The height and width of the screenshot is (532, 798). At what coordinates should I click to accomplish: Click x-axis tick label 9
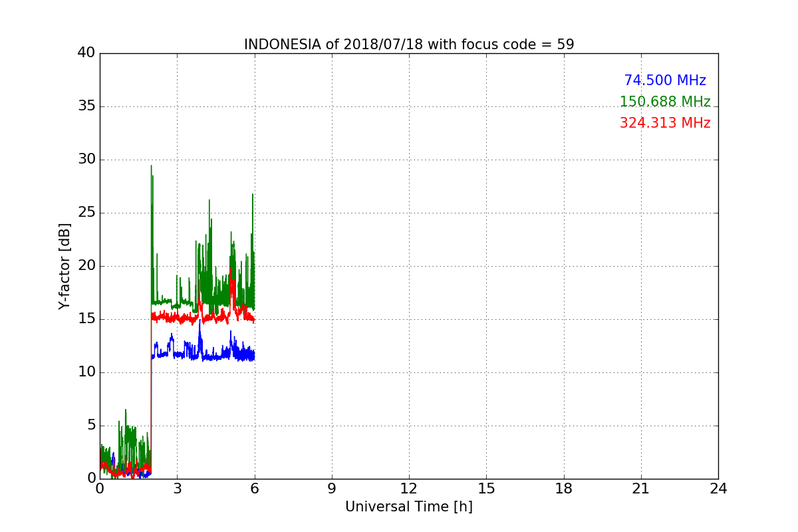coord(332,489)
